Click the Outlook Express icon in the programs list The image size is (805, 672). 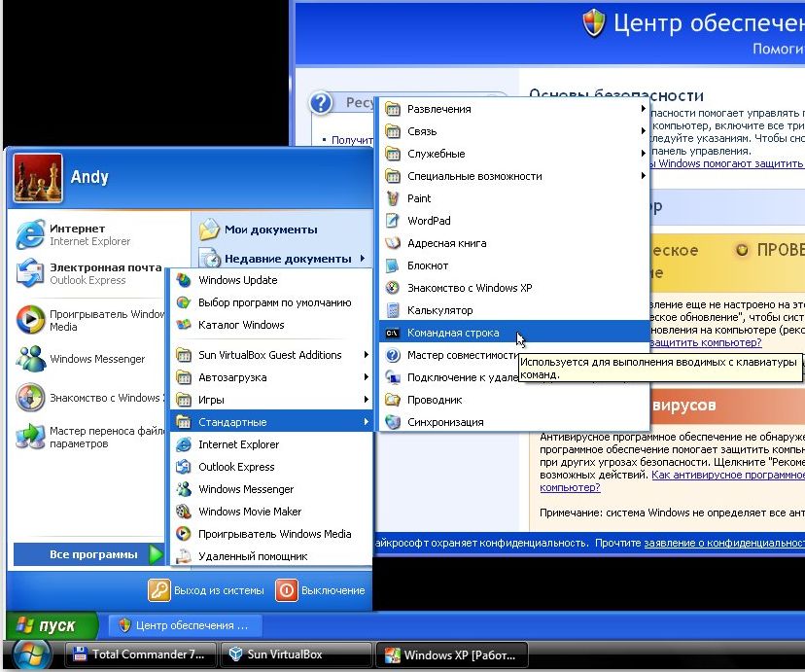pyautogui.click(x=184, y=467)
